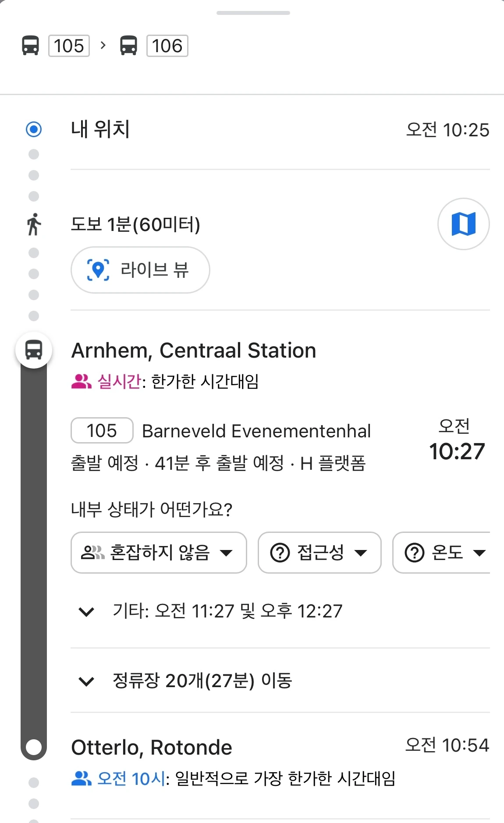The image size is (504, 823).
Task: Tap the Otterlo, Rotonde stop name
Action: coord(152,748)
